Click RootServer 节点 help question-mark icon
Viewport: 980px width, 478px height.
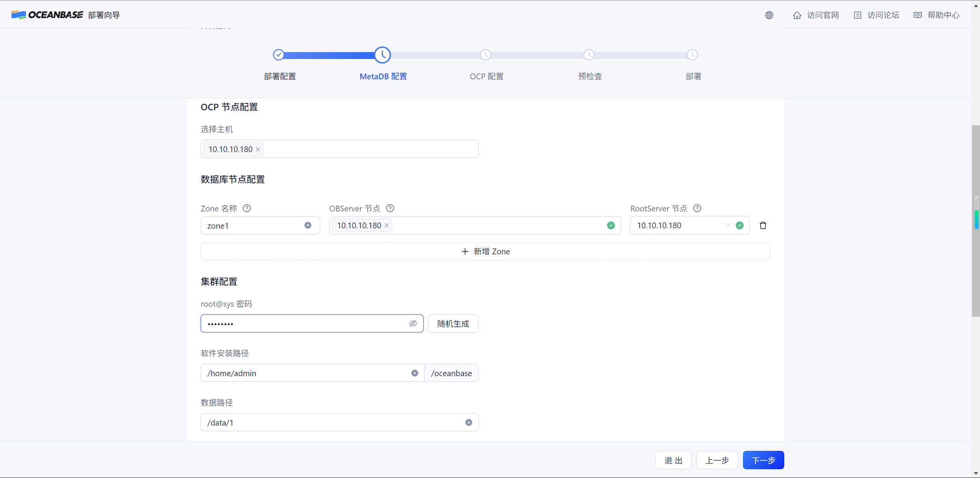(x=697, y=208)
